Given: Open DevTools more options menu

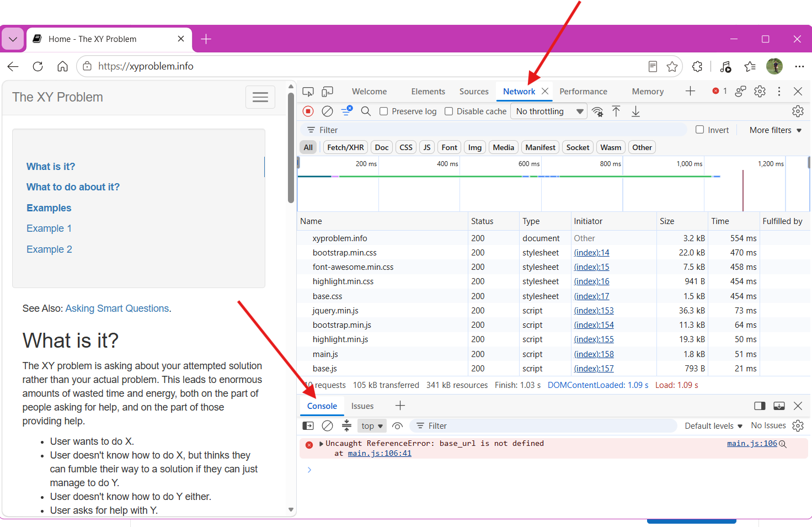Looking at the screenshot, I should pyautogui.click(x=779, y=92).
